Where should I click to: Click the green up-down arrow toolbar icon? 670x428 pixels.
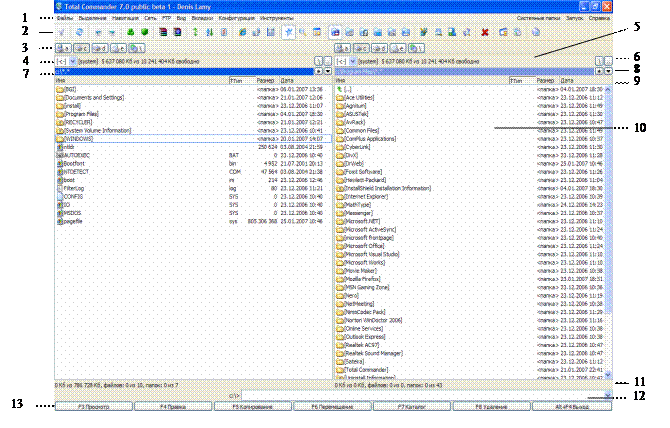tap(195, 32)
